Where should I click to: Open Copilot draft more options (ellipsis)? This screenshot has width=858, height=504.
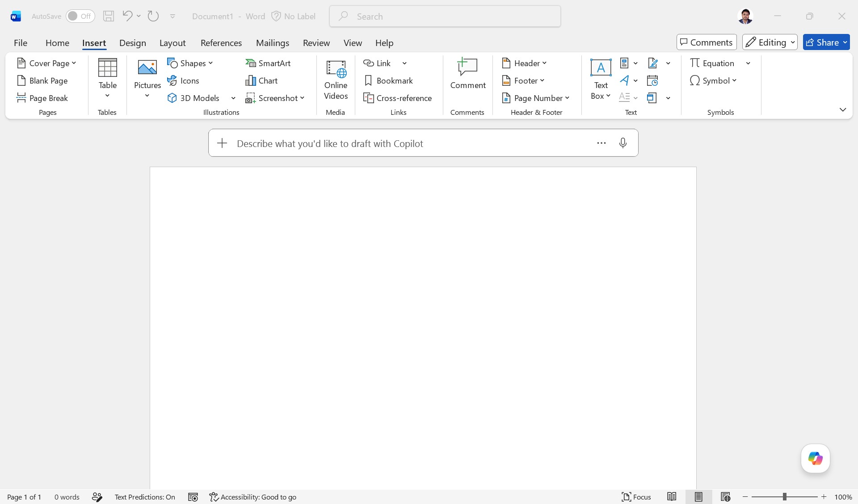tap(601, 143)
